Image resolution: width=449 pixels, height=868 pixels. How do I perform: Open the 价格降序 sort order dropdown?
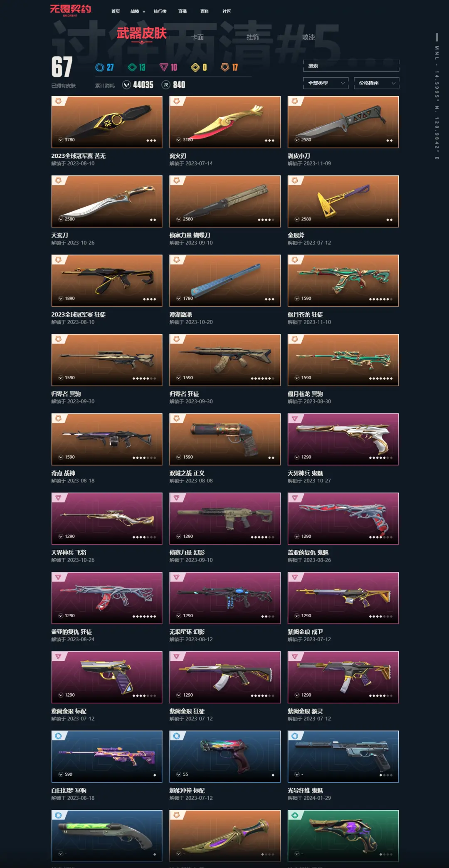click(376, 83)
